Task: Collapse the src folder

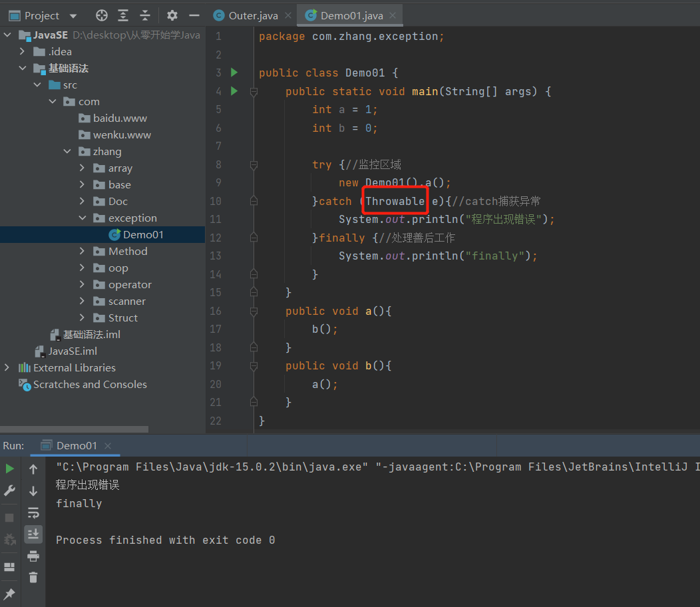Action: pyautogui.click(x=37, y=85)
